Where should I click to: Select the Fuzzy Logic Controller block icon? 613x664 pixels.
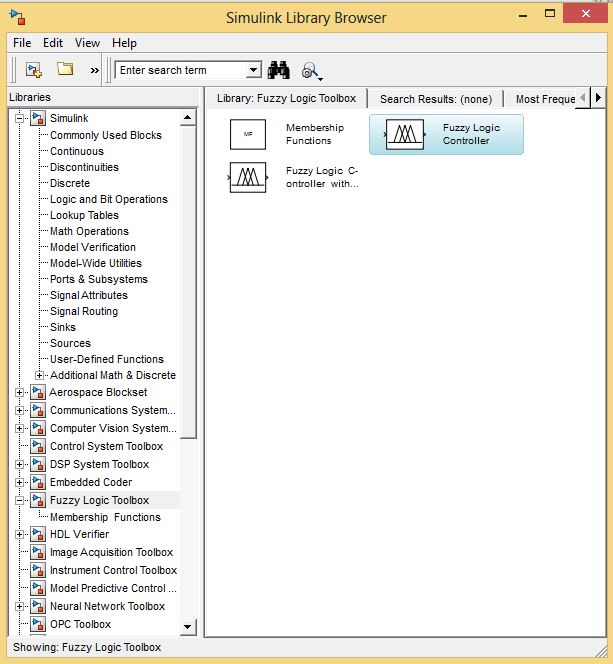(405, 134)
